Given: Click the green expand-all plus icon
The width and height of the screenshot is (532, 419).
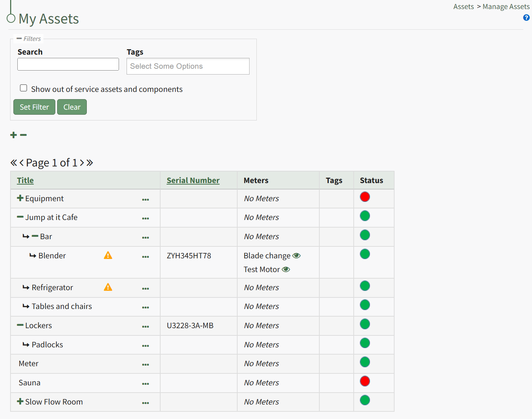Looking at the screenshot, I should pos(14,135).
